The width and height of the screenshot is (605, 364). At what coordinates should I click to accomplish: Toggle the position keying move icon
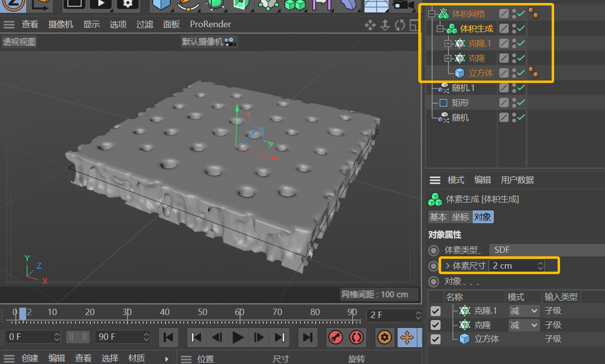pos(406,337)
